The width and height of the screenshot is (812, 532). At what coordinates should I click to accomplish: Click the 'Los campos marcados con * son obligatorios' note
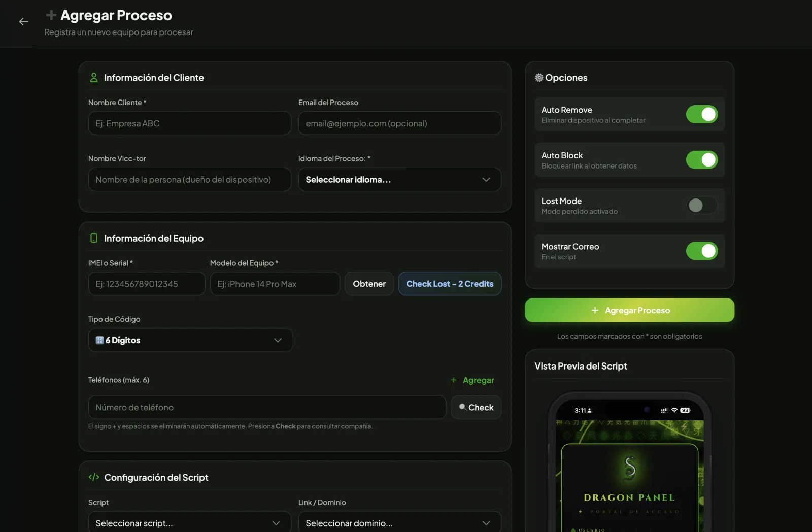point(630,336)
